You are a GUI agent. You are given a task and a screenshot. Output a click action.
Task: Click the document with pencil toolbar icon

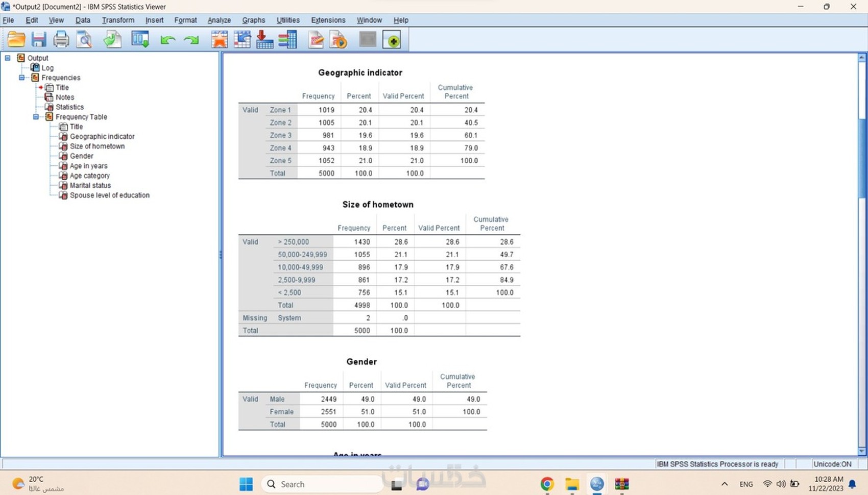point(316,39)
